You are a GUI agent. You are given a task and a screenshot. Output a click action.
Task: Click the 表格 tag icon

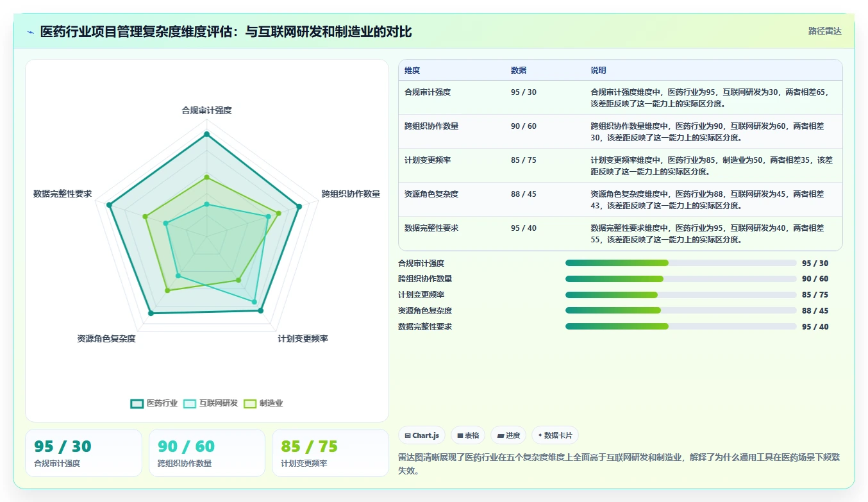click(x=460, y=436)
